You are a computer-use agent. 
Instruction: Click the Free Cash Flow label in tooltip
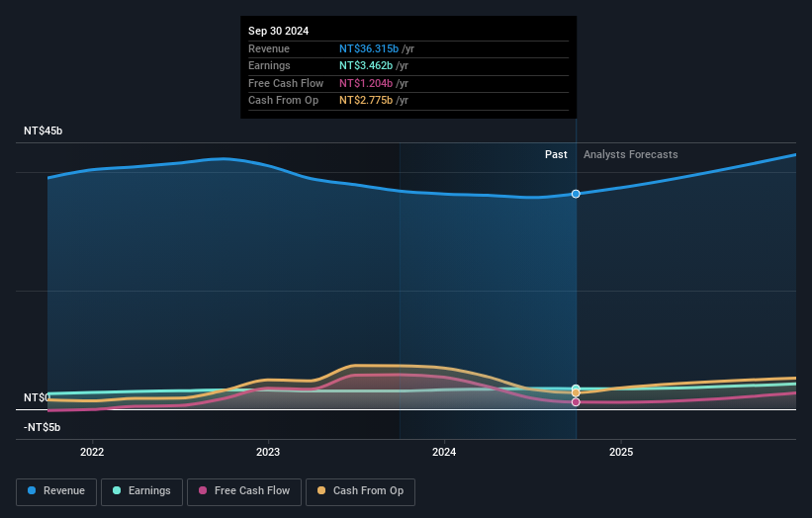[x=286, y=83]
